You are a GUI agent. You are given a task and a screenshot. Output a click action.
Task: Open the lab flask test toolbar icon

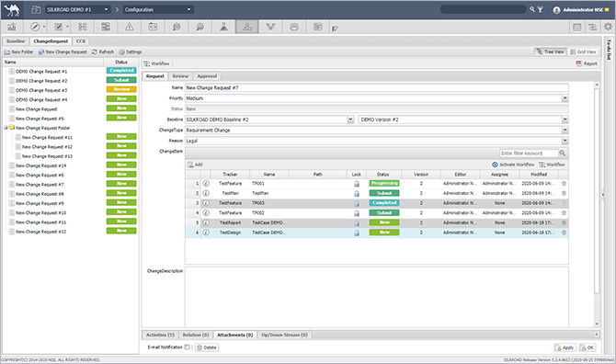pos(223,27)
